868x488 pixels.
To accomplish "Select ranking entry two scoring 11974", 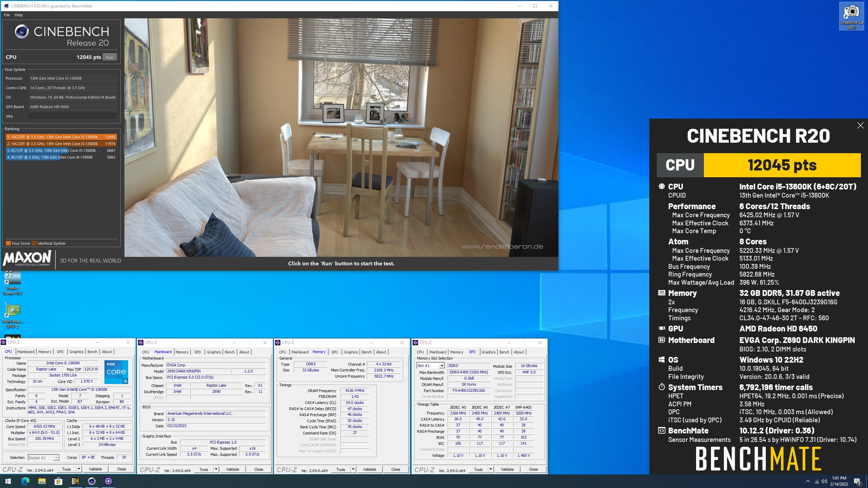I will [x=61, y=144].
